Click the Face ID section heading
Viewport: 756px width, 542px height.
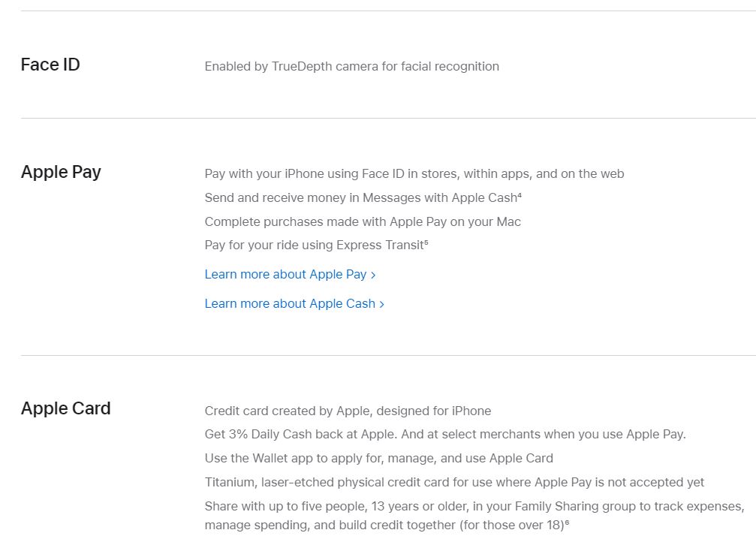(50, 65)
